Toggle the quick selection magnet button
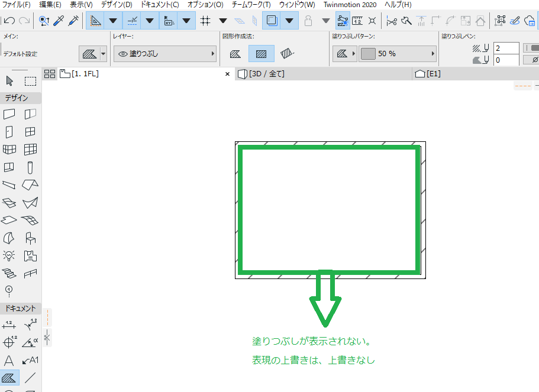 tap(343, 21)
